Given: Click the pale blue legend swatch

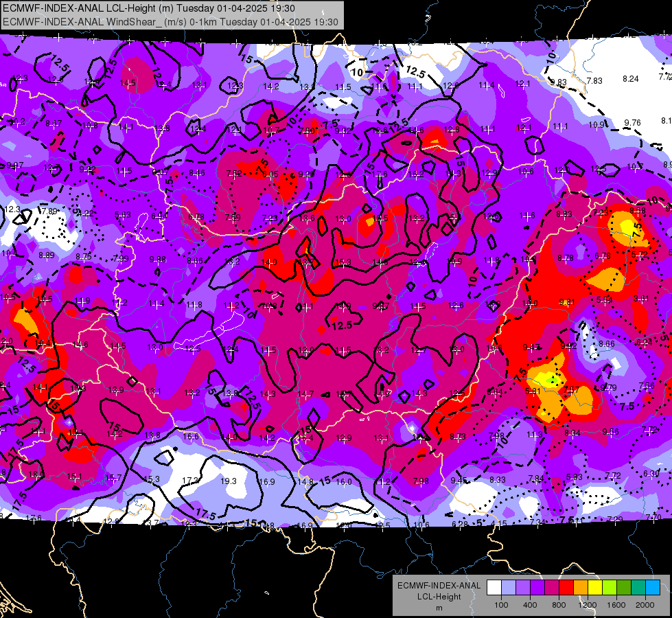Looking at the screenshot, I should point(509,588).
